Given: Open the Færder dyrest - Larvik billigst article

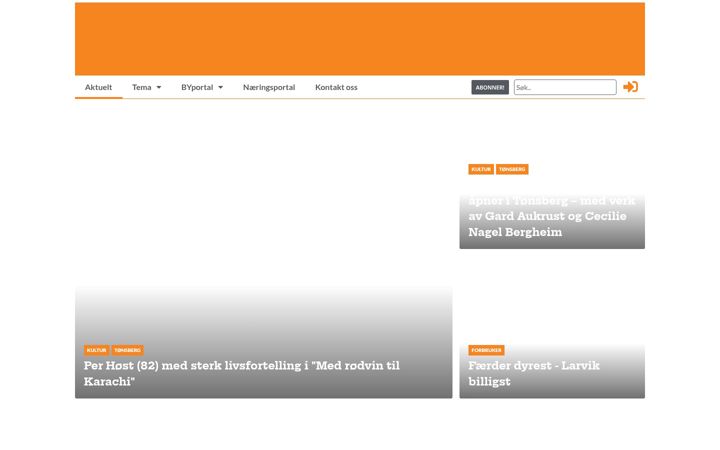Looking at the screenshot, I should click(x=534, y=373).
